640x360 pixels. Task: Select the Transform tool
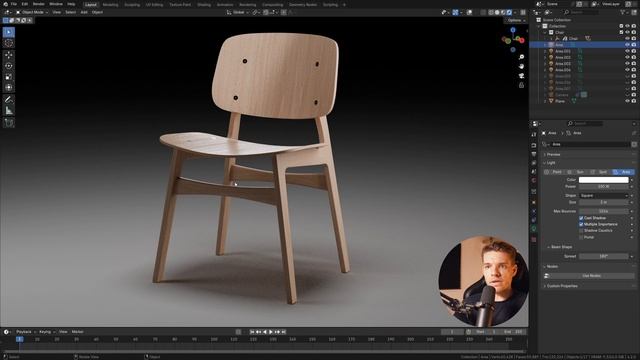coord(9,87)
